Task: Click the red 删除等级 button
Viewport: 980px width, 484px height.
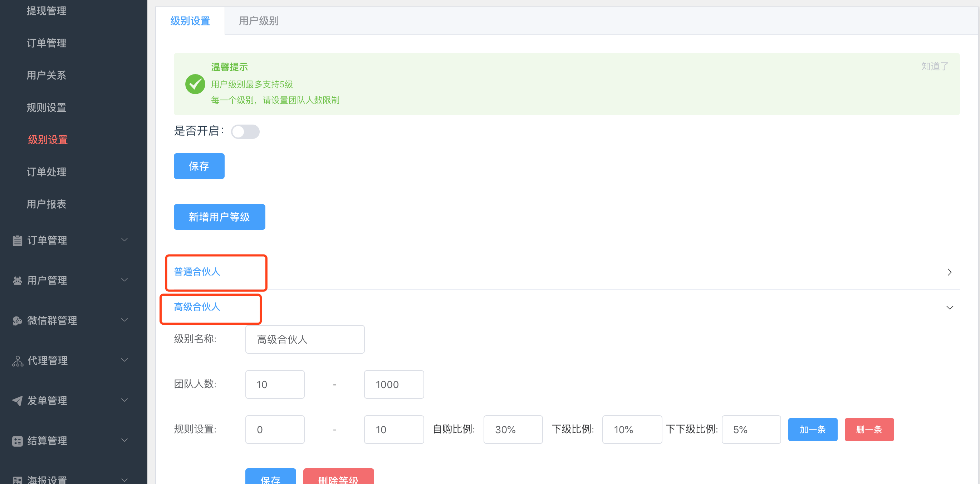Action: coord(338,477)
